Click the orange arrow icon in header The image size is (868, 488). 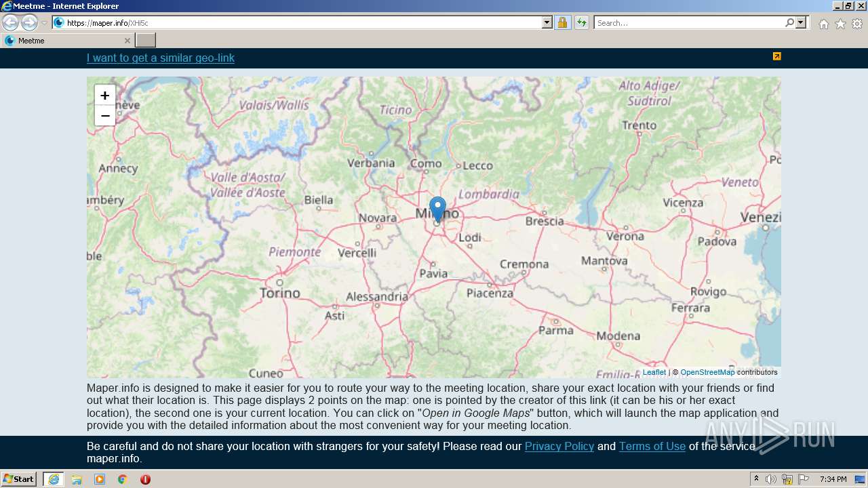[777, 56]
